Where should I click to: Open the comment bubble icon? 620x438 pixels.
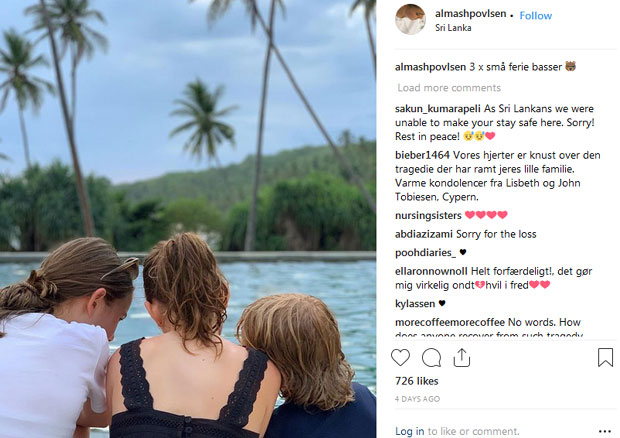point(431,357)
